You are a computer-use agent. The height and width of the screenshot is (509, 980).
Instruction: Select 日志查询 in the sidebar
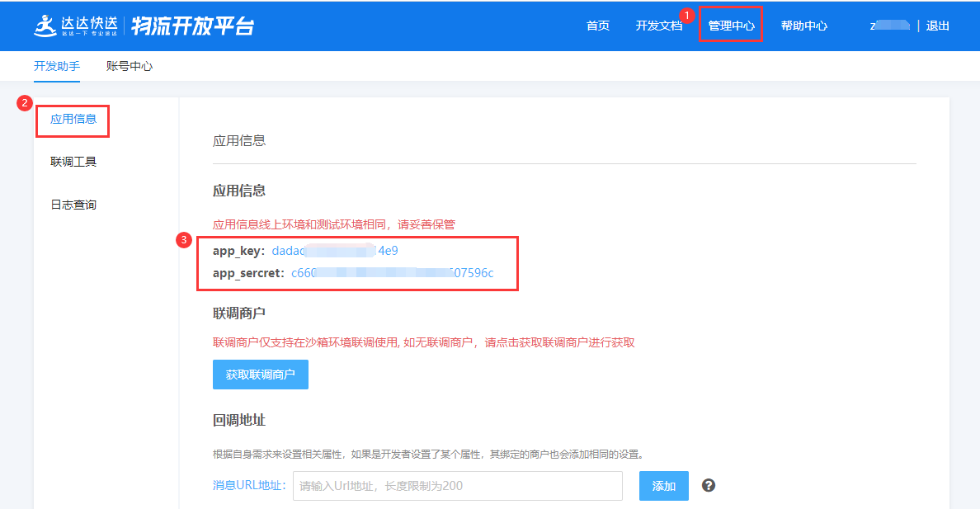73,205
